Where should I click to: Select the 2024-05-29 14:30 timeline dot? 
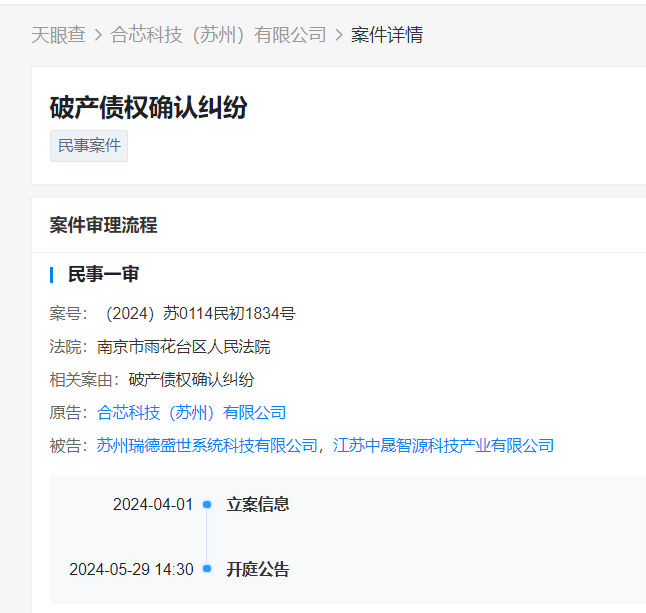207,569
